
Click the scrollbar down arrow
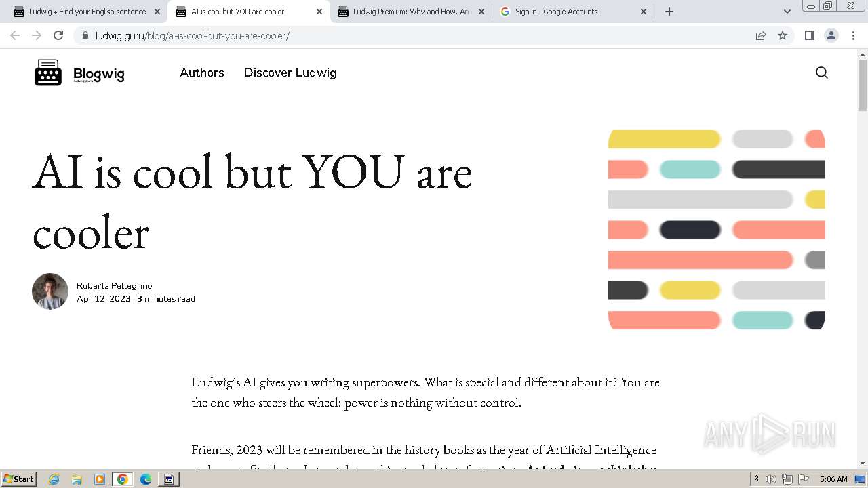coord(862,463)
